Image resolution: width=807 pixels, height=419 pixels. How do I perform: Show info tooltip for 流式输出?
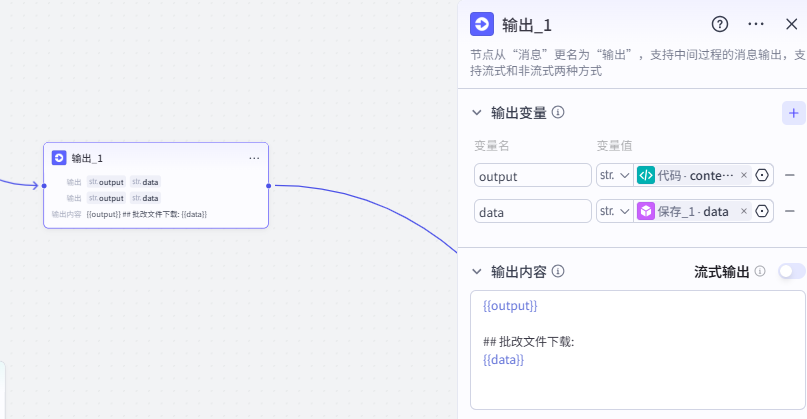pos(760,271)
